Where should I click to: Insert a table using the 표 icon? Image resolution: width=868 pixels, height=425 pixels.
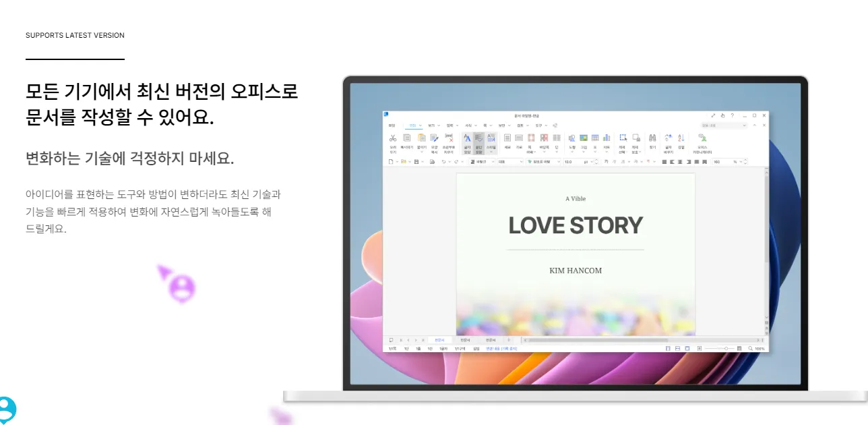tap(595, 138)
